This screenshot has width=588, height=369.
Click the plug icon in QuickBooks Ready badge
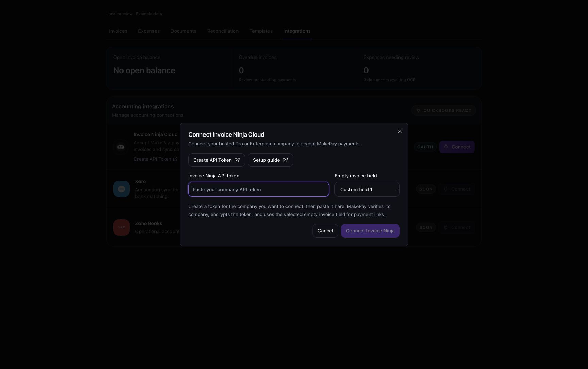(x=419, y=110)
